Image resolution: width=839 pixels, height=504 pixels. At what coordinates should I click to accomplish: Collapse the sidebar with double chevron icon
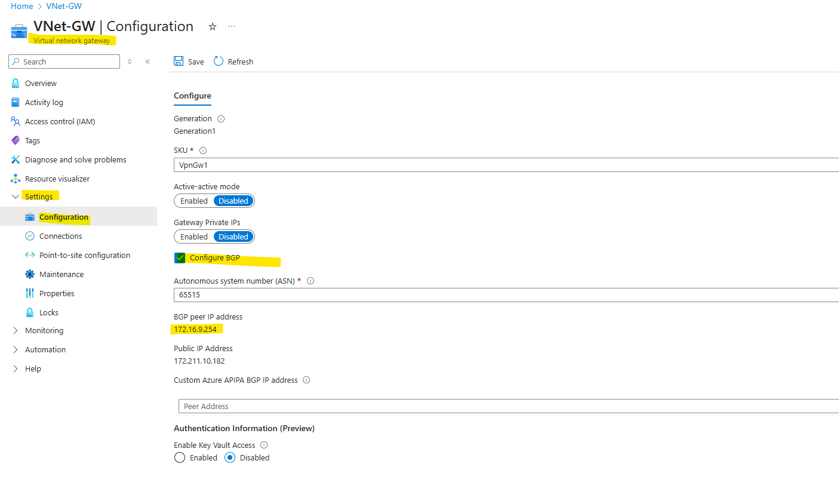(x=147, y=62)
